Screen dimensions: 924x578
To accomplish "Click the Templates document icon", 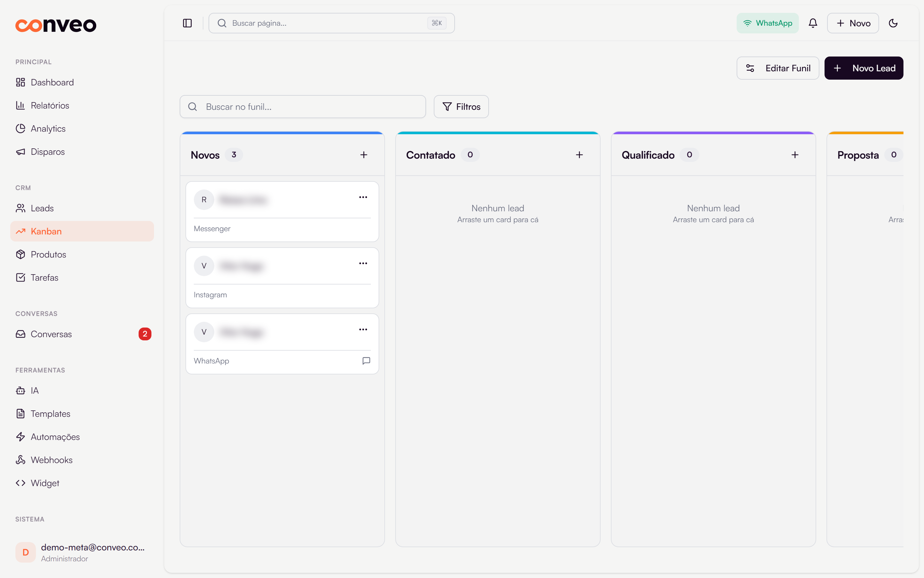I will click(x=21, y=414).
